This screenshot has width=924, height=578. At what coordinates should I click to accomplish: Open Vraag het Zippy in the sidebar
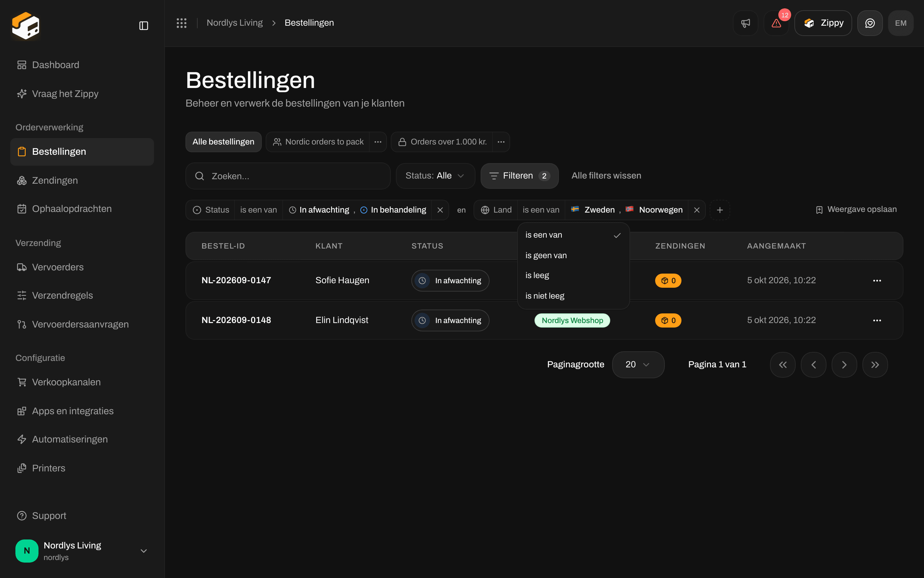(x=82, y=94)
